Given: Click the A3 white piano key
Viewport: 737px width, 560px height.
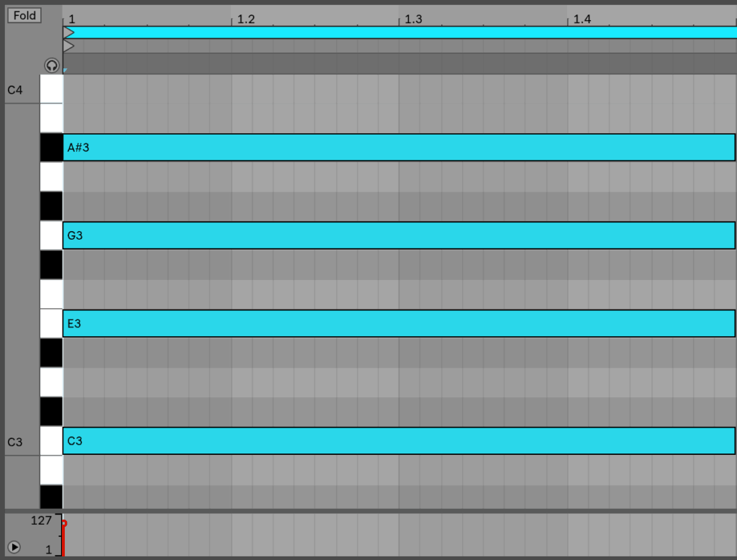Looking at the screenshot, I should [x=51, y=177].
